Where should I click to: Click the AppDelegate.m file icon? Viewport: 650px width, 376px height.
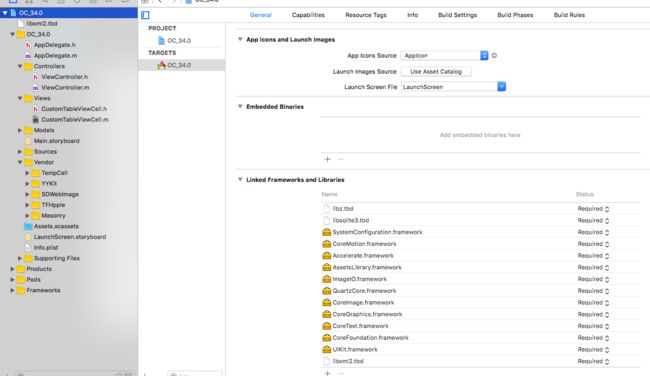(28, 56)
